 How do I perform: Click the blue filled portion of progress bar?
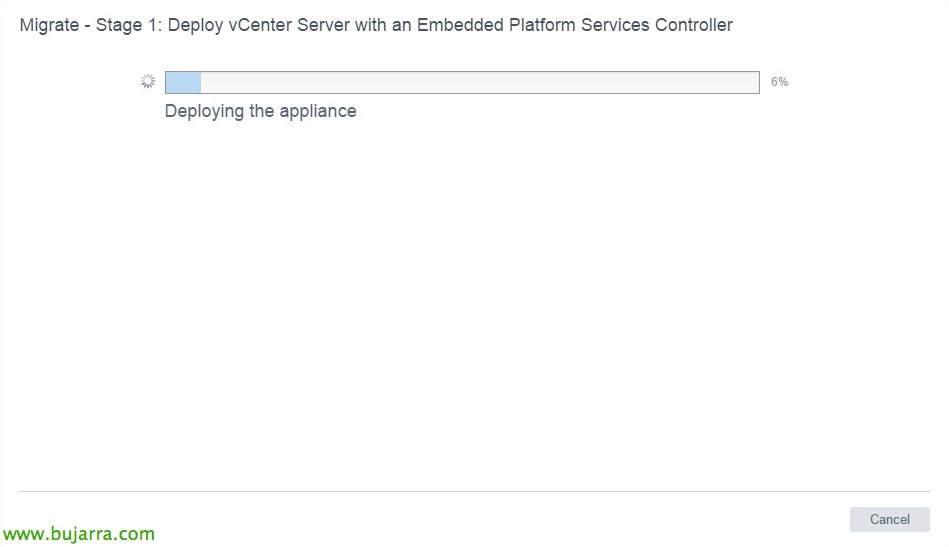coord(183,82)
